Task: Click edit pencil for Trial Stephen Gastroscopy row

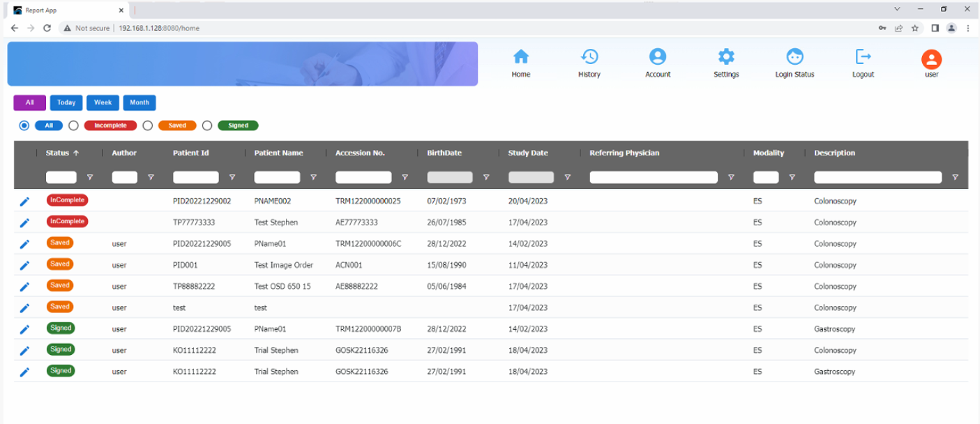Action: [x=24, y=372]
